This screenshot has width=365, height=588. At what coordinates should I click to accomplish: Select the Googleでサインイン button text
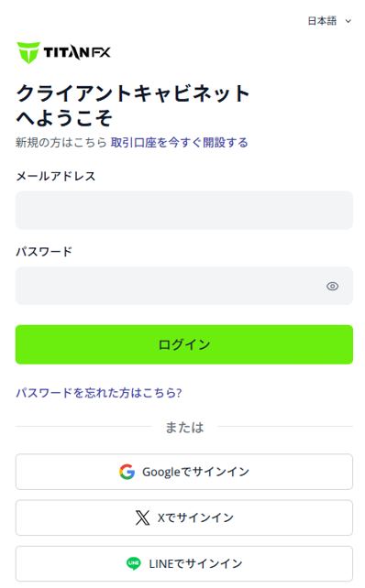click(x=195, y=472)
